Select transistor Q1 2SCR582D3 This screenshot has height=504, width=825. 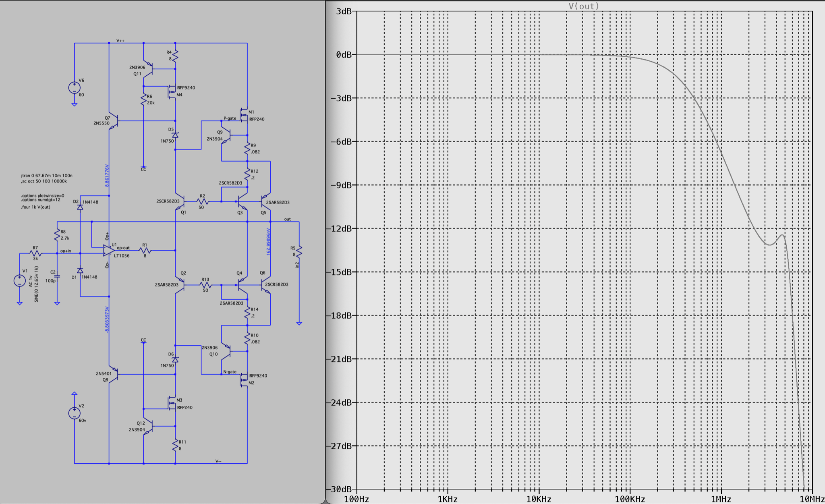180,201
